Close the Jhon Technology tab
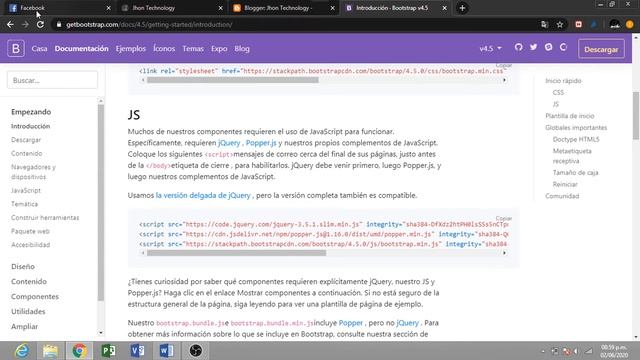640x360 pixels. (221, 8)
